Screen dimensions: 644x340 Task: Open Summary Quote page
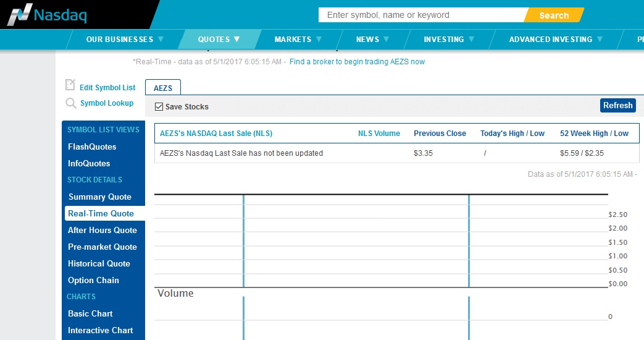pyautogui.click(x=100, y=197)
